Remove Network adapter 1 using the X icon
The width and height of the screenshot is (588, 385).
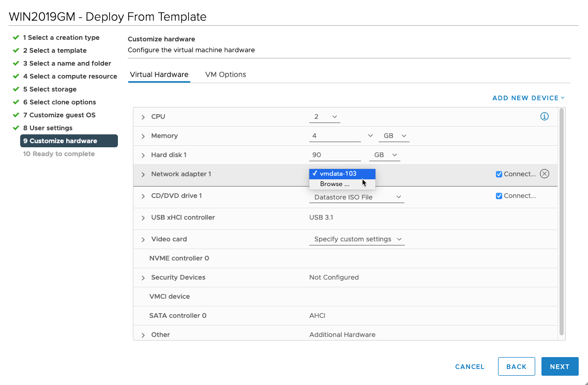[544, 174]
